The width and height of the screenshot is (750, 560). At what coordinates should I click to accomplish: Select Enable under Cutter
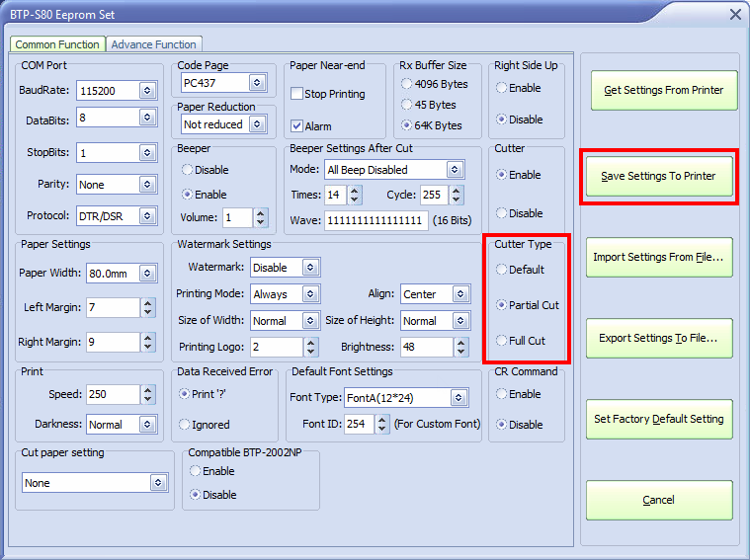(x=501, y=175)
